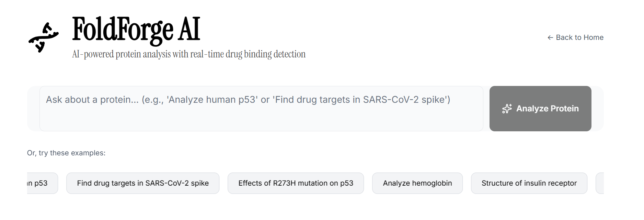The image size is (644, 220).
Task: Click the partially hidden p53 example chip
Action: pos(42,183)
